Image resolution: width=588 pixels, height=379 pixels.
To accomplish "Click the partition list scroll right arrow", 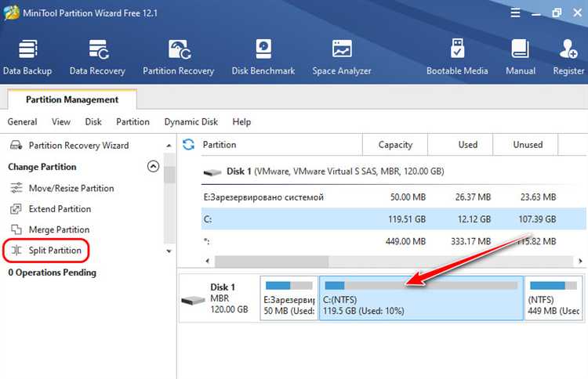I will [x=580, y=261].
